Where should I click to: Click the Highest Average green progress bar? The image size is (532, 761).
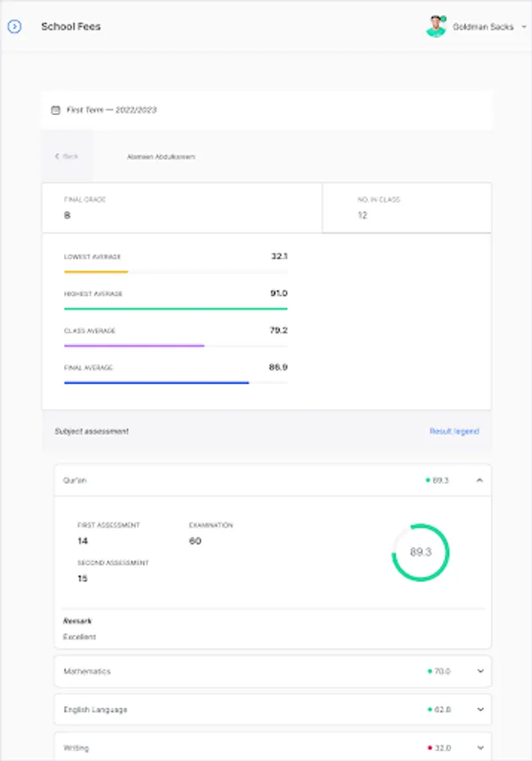pos(176,309)
